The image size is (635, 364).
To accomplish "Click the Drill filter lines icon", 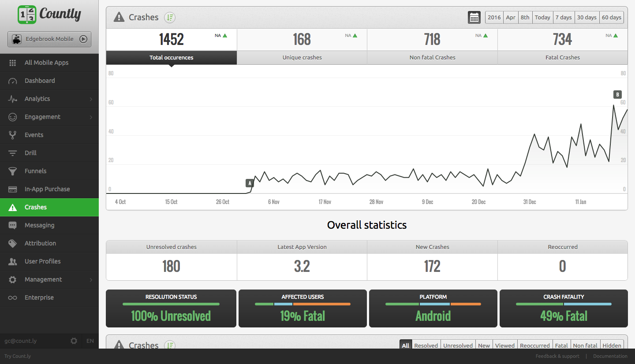I will pyautogui.click(x=13, y=153).
